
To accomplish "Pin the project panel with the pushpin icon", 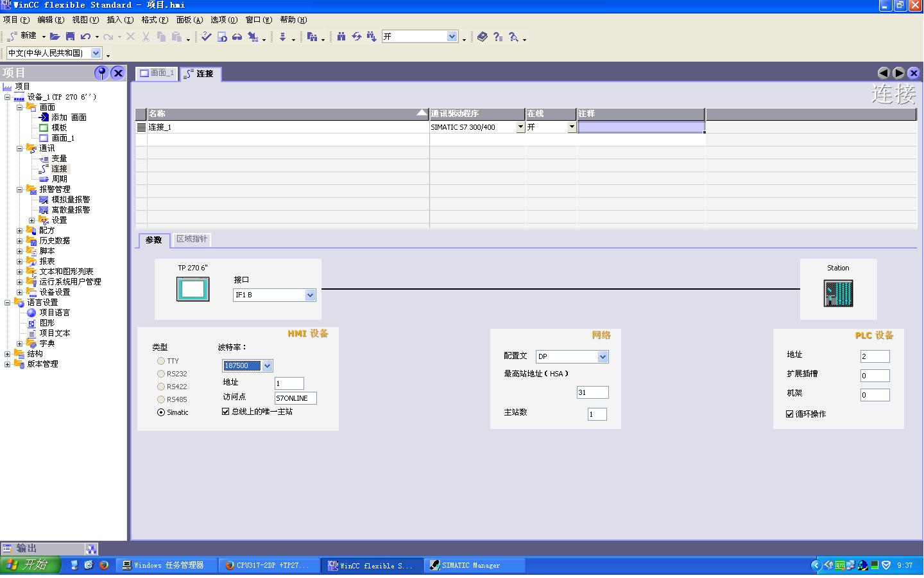I will point(101,73).
